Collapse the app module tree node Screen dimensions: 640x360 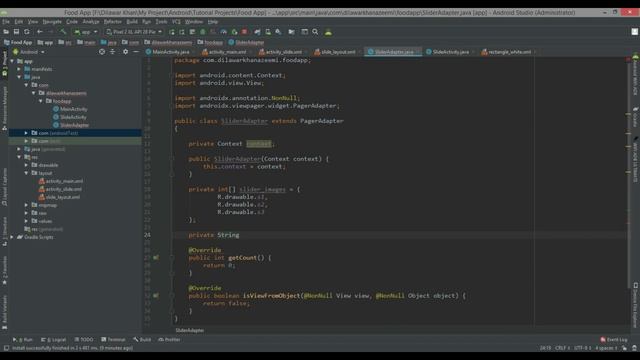12,61
